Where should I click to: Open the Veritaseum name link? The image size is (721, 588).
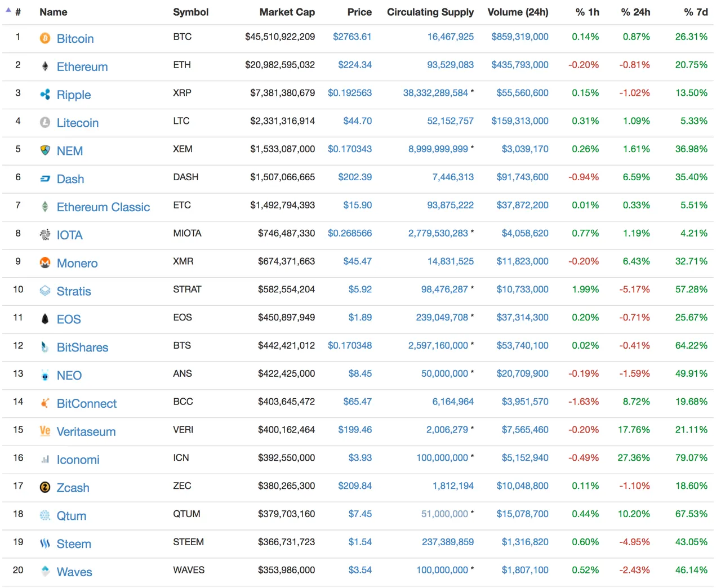[86, 431]
